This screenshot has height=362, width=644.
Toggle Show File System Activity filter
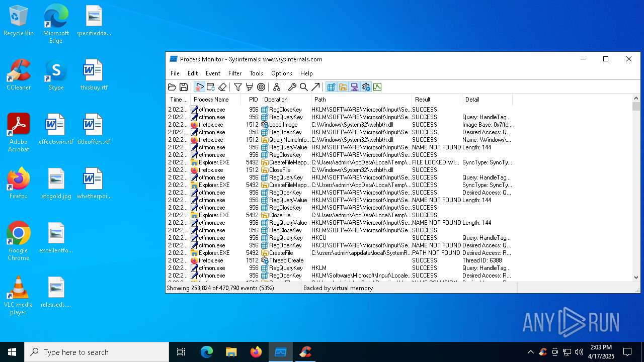(x=343, y=87)
